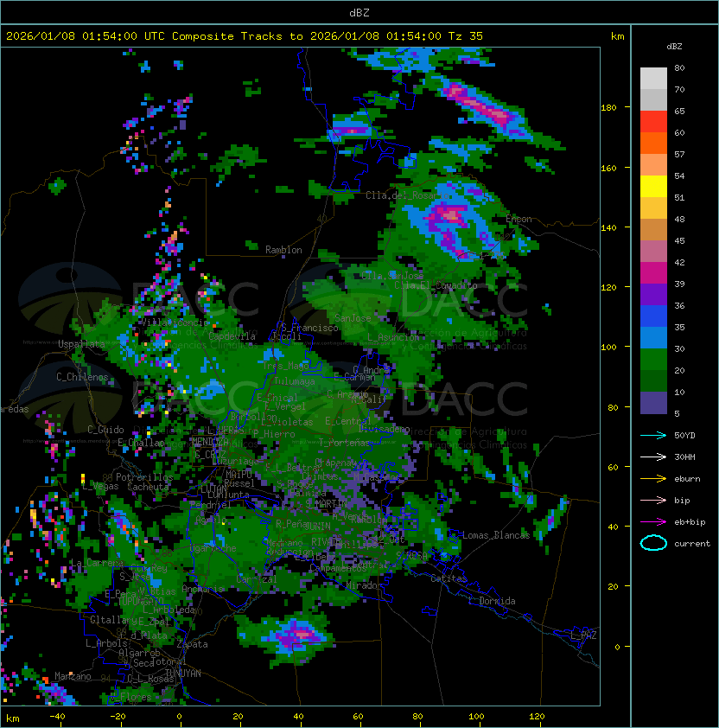This screenshot has height=728, width=719.
Task: Click the '180' tick on the vertical axis
Action: click(x=608, y=108)
